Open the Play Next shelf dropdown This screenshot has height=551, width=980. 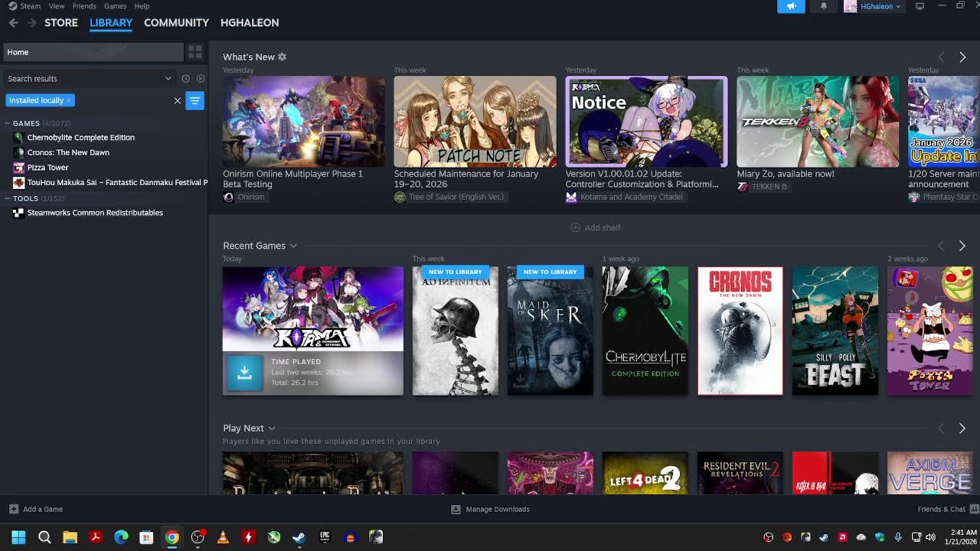click(272, 429)
